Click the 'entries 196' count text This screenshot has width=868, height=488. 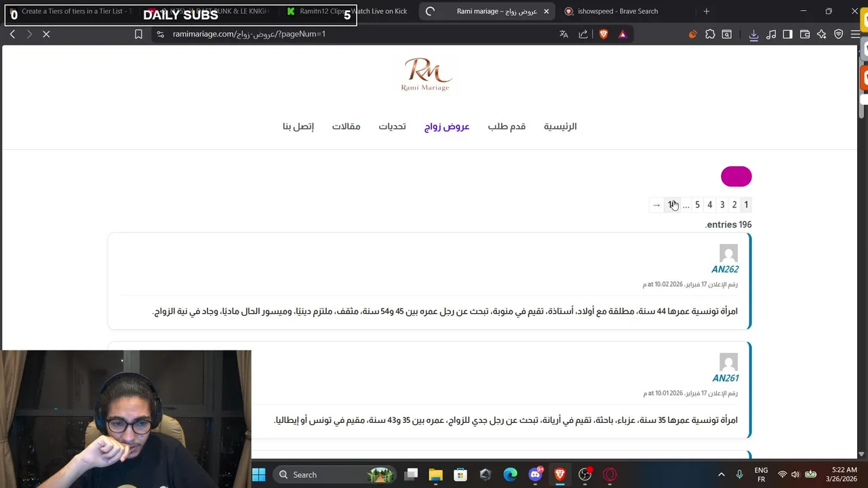pyautogui.click(x=728, y=224)
